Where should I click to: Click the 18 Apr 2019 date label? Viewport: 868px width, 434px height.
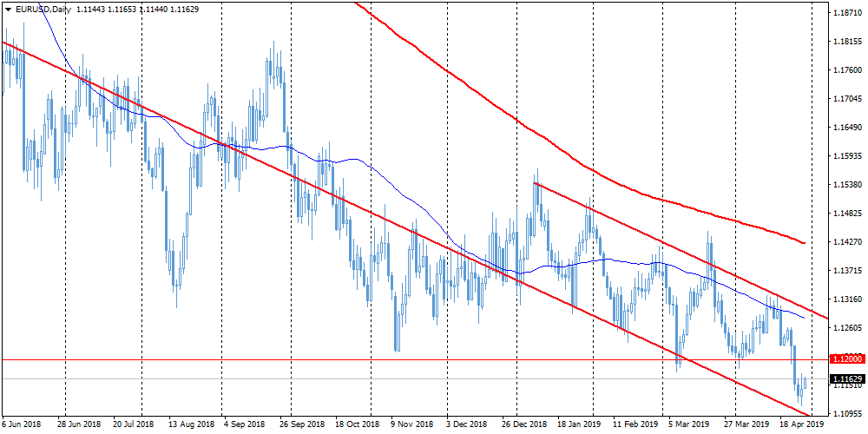click(800, 424)
